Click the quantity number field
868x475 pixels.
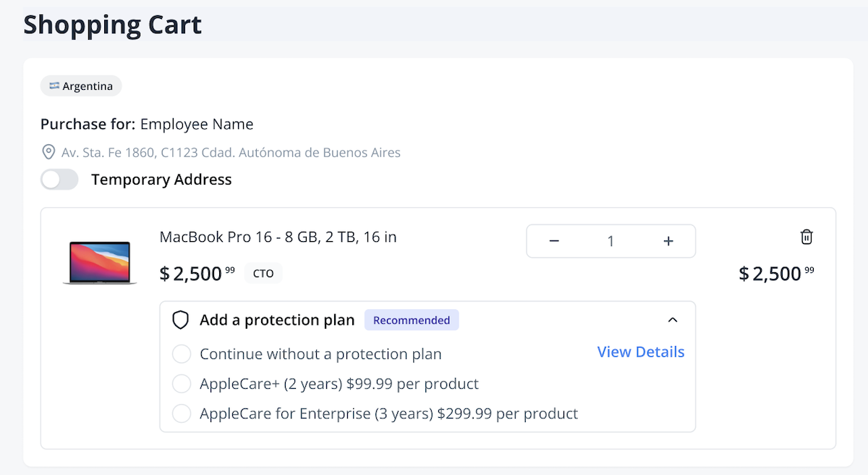pos(610,241)
